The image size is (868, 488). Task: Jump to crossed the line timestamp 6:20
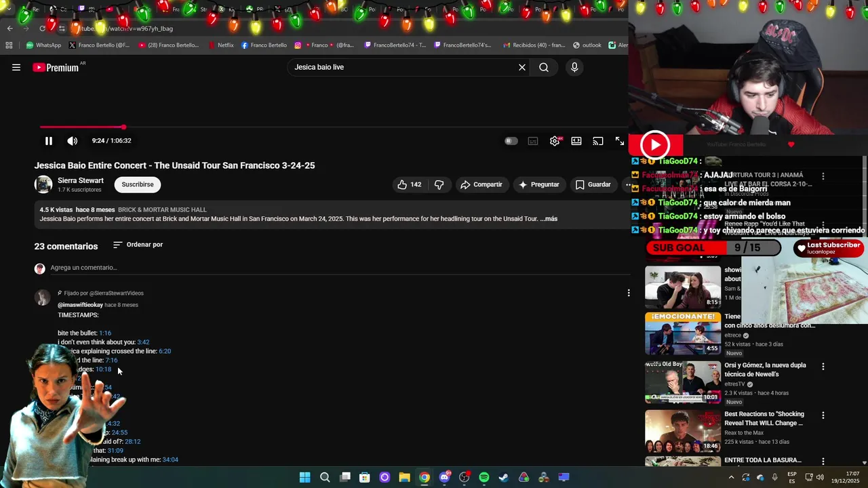tap(165, 351)
